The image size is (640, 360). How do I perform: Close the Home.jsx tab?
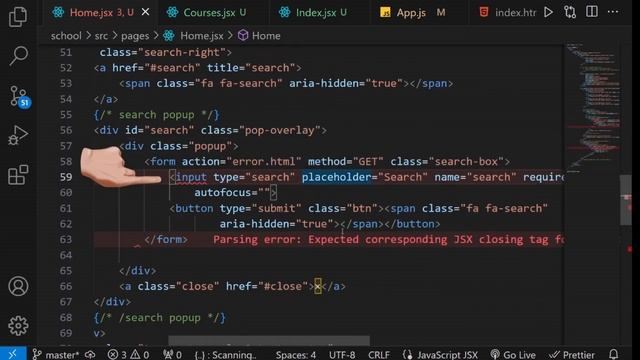tap(145, 12)
